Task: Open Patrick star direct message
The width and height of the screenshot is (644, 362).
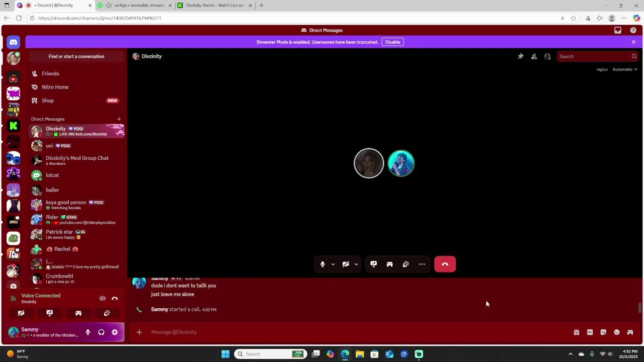Action: (76, 234)
